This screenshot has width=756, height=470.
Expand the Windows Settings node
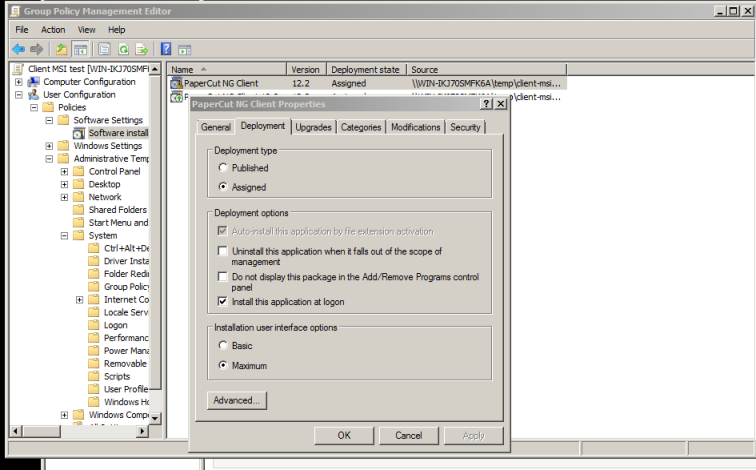point(49,146)
